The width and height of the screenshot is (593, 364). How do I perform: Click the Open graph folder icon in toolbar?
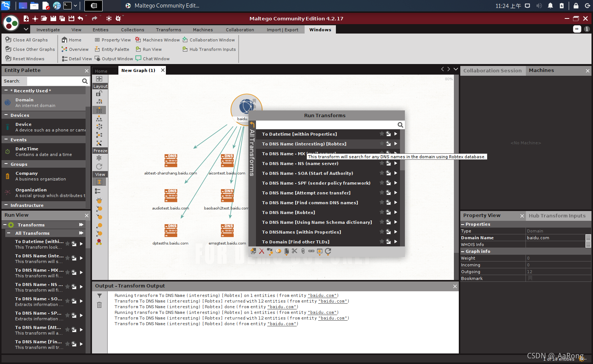pyautogui.click(x=44, y=18)
